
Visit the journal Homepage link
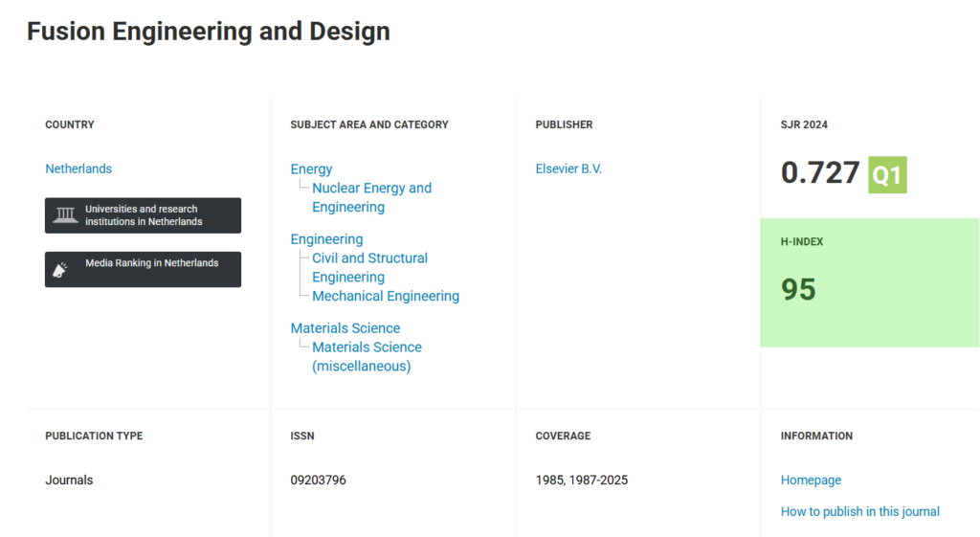pos(811,480)
